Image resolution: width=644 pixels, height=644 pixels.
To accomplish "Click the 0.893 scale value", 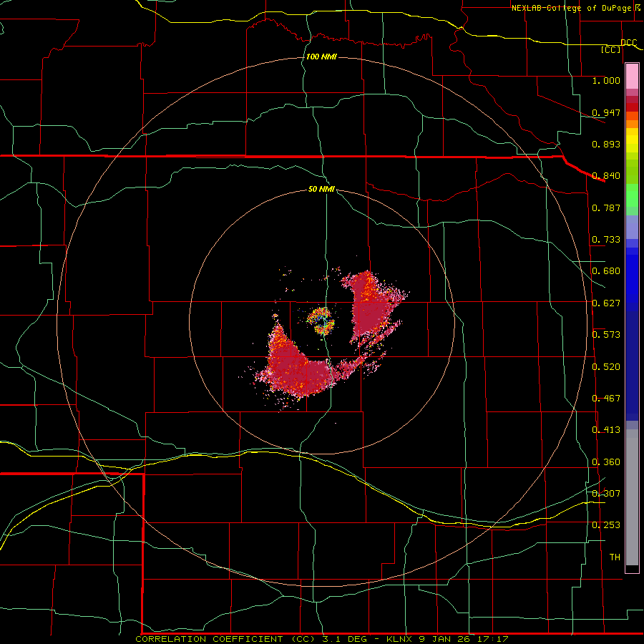I will point(606,144).
